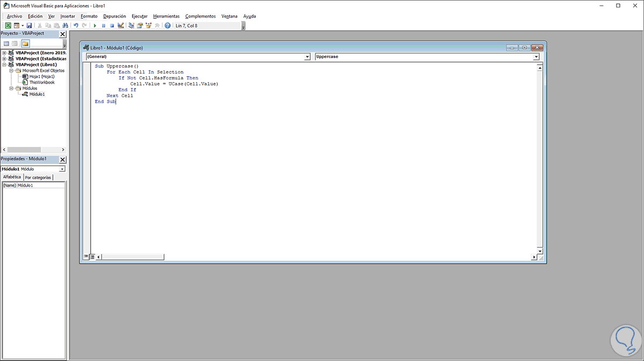Open the Complementos menu

[200, 16]
